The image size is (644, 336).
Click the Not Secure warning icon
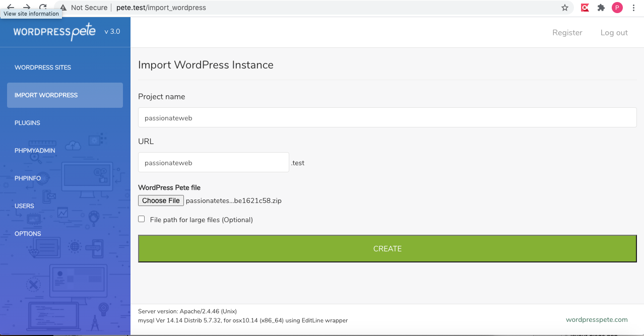[x=63, y=8]
